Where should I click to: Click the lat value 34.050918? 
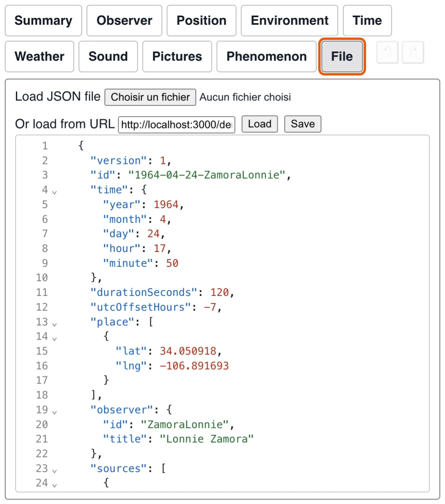tap(188, 351)
